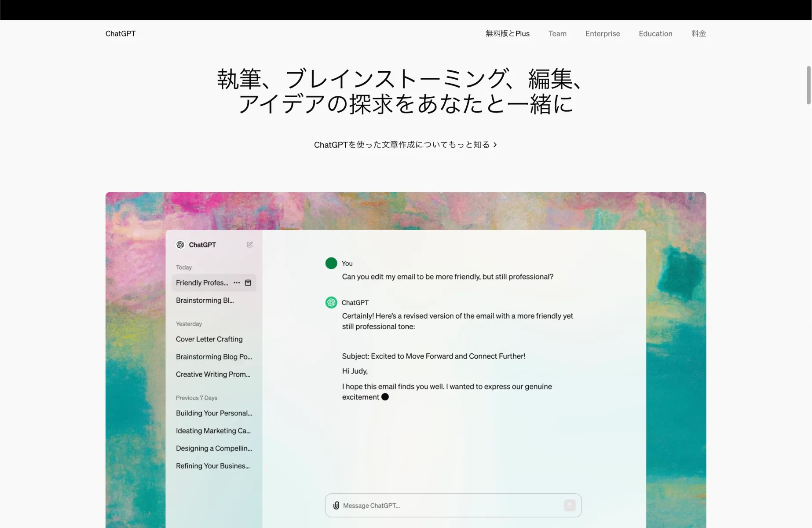
Task: Select the Friendly Profes... chat
Action: [214, 283]
